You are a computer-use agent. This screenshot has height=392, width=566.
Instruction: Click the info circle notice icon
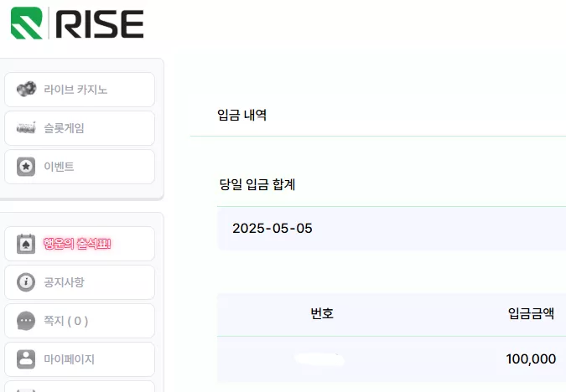click(26, 282)
